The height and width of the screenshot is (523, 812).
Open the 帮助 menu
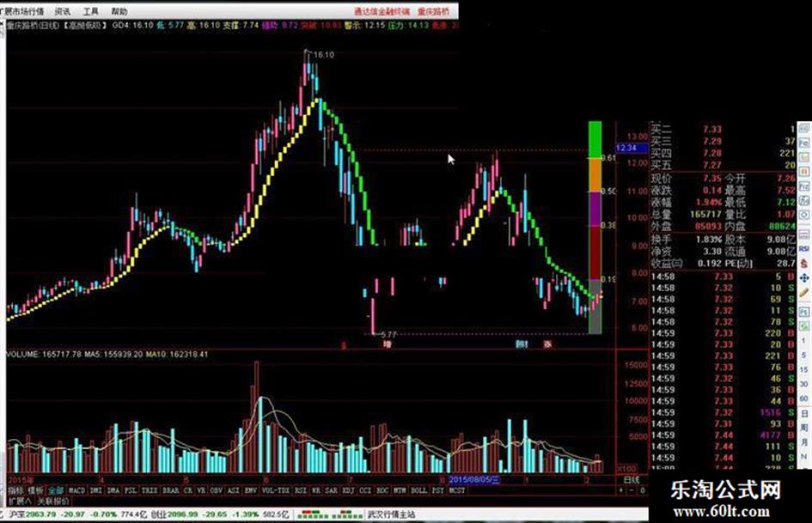119,11
